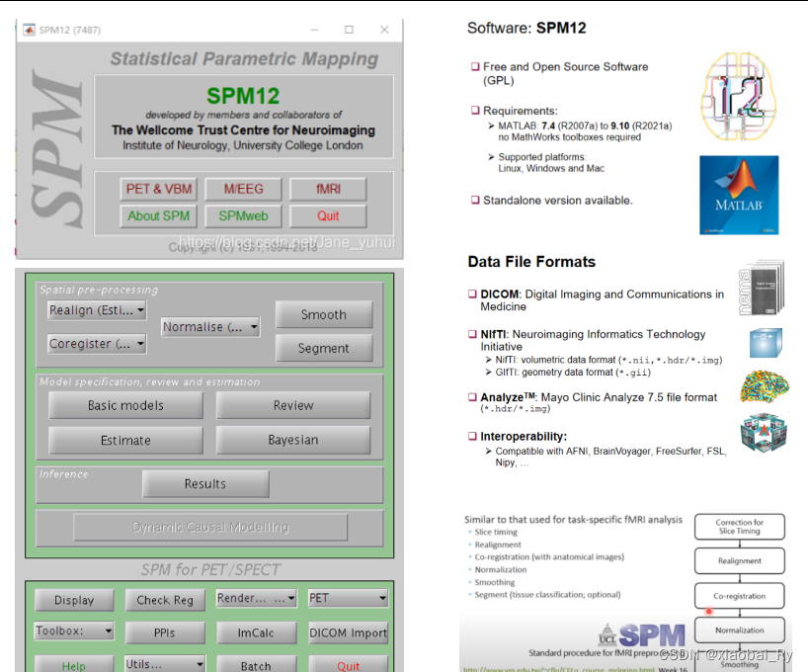Image resolution: width=808 pixels, height=672 pixels.
Task: Open the PET & VBM module
Action: pos(159,190)
